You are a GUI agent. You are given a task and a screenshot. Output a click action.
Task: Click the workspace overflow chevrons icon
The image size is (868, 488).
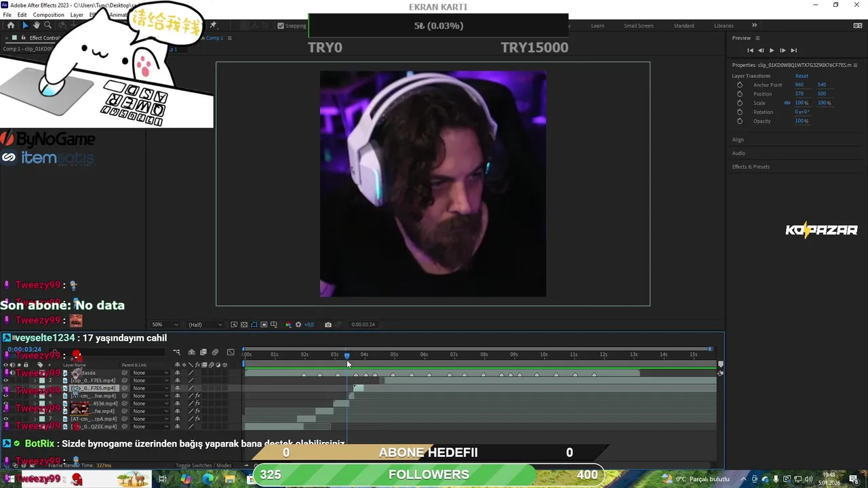pos(754,25)
